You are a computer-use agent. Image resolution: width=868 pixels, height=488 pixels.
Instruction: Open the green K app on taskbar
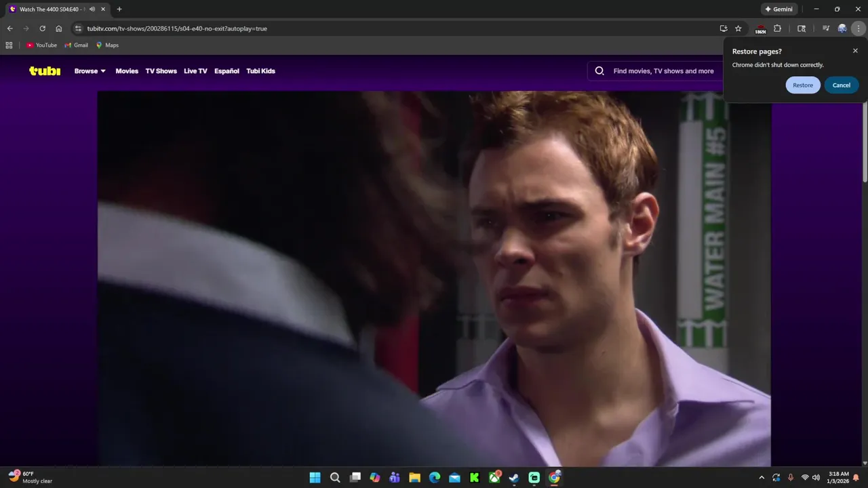click(x=475, y=477)
